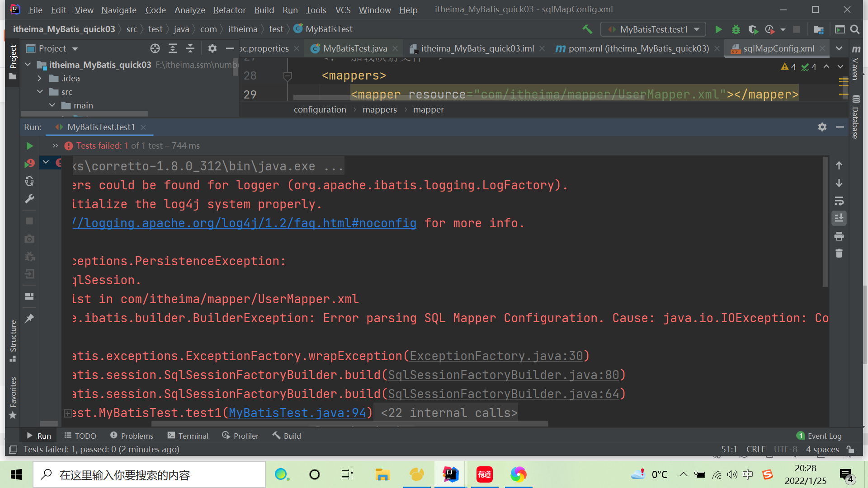The image size is (868, 488).
Task: Open test runner settings with the wrench icon
Action: [29, 199]
